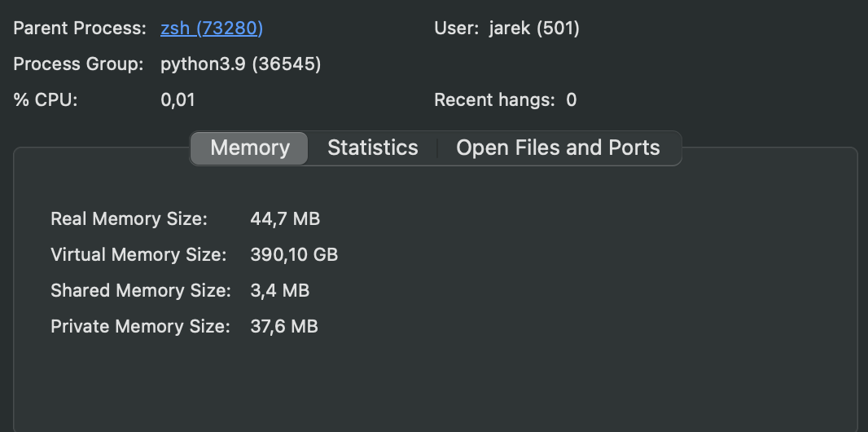
Task: Click the Process Group label
Action: 78,64
